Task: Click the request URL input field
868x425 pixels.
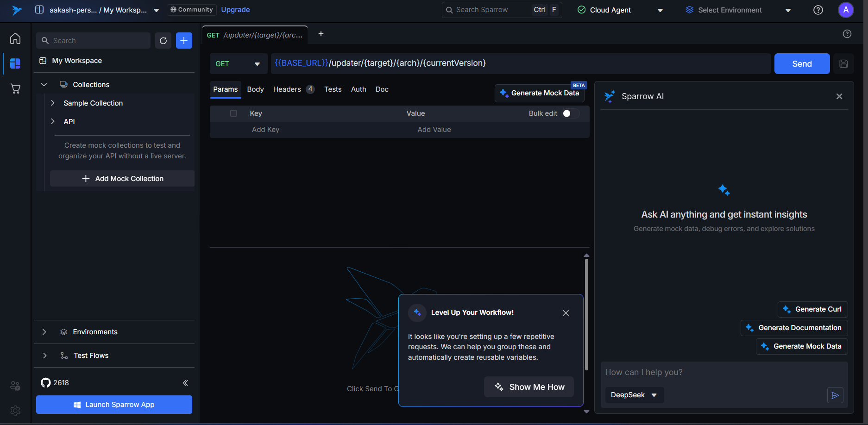Action: tap(521, 63)
